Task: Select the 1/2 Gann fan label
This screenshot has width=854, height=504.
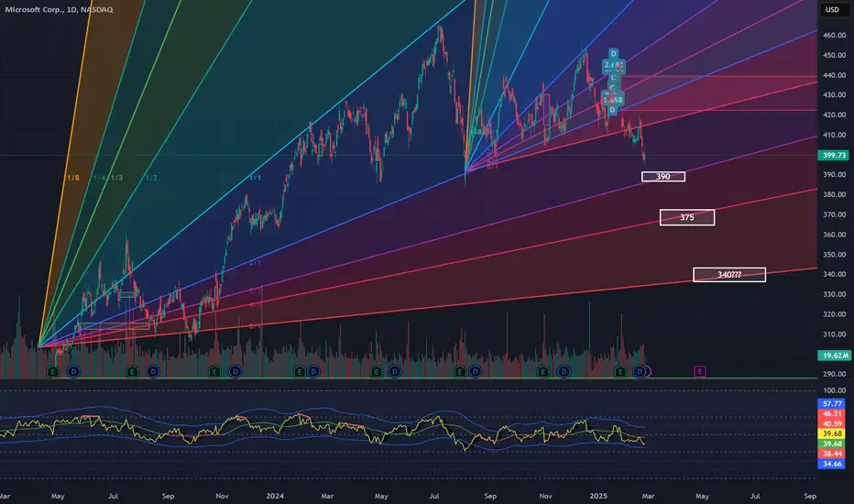Action: (151, 178)
